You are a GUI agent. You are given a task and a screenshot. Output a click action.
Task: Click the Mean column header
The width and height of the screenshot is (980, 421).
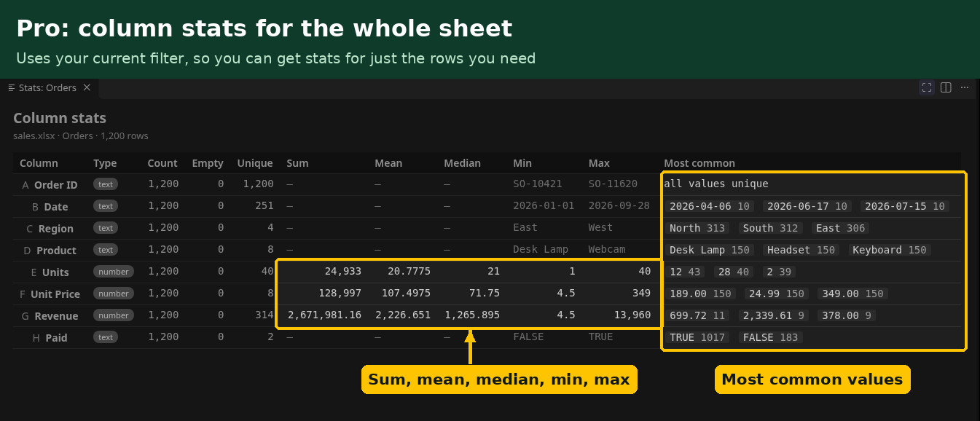click(388, 163)
